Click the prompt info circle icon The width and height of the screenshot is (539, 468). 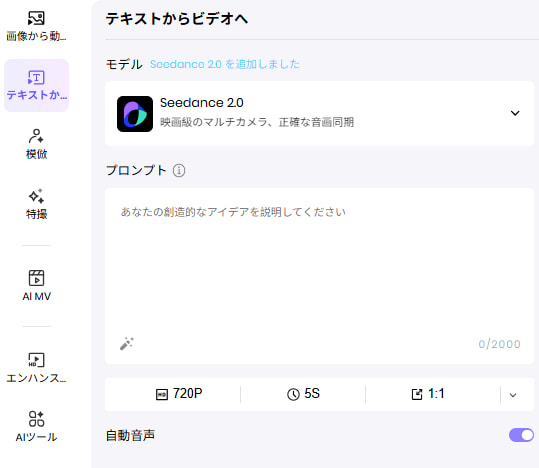click(179, 170)
